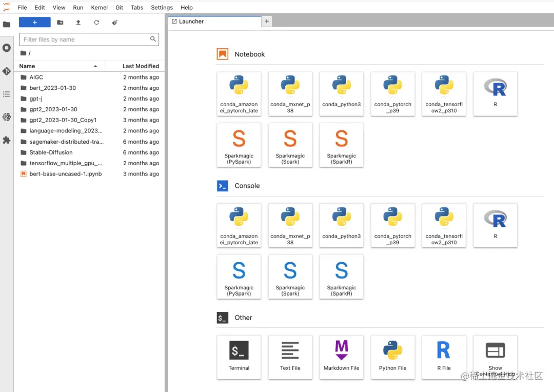Screen dimensions: 554x392
Task: Open Running Terminals and Kernels sidebar
Action: click(6, 48)
